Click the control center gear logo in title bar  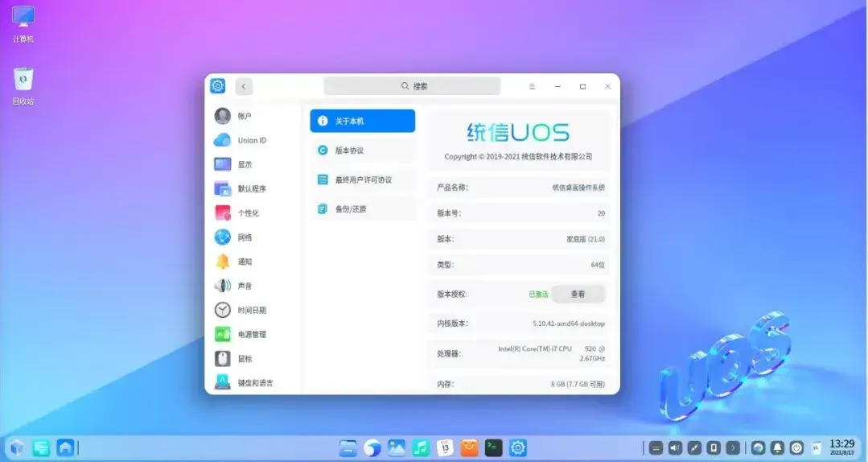point(217,86)
